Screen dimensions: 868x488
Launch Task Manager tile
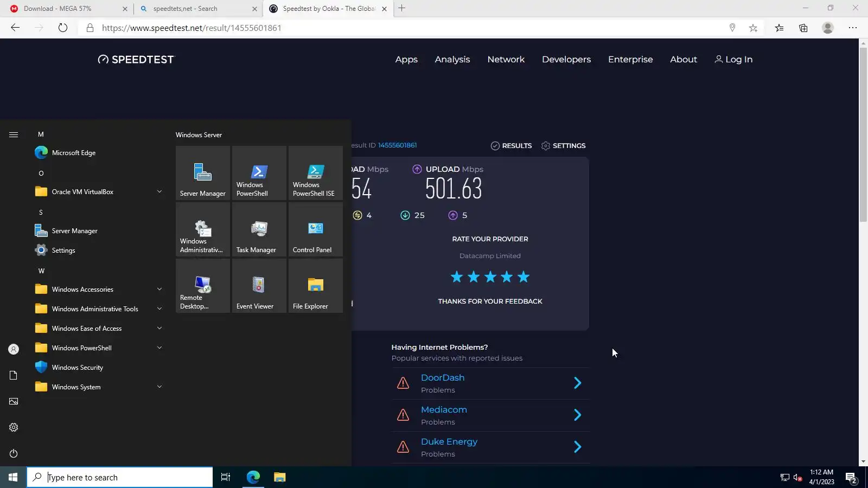pyautogui.click(x=259, y=229)
